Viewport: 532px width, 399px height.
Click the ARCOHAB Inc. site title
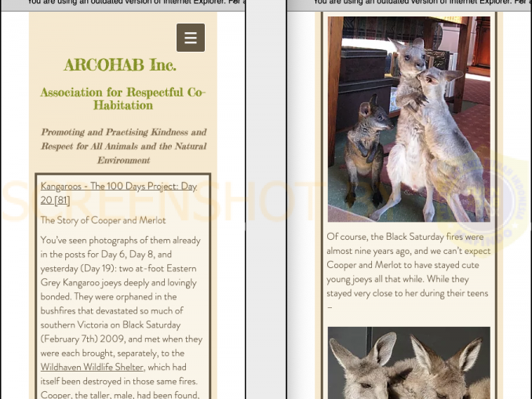point(120,65)
